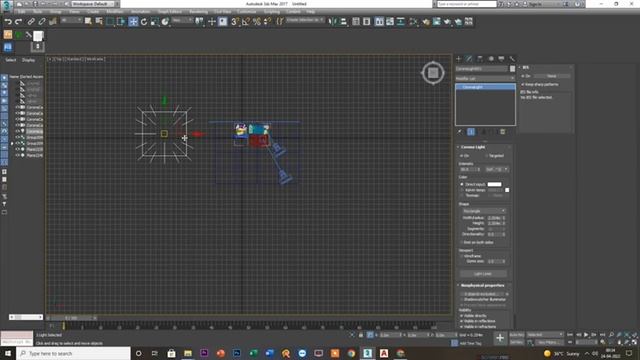The width and height of the screenshot is (640, 360).
Task: Open the Edit menu
Action: [x=22, y=11]
